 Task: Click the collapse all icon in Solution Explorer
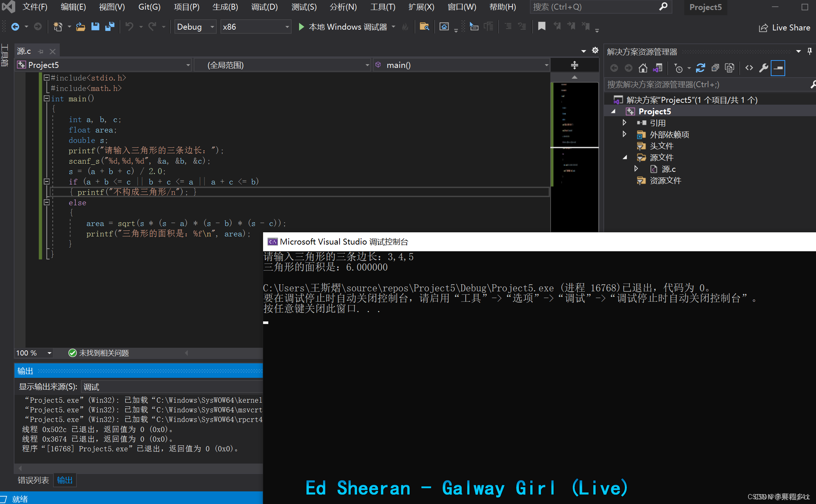pyautogui.click(x=715, y=68)
